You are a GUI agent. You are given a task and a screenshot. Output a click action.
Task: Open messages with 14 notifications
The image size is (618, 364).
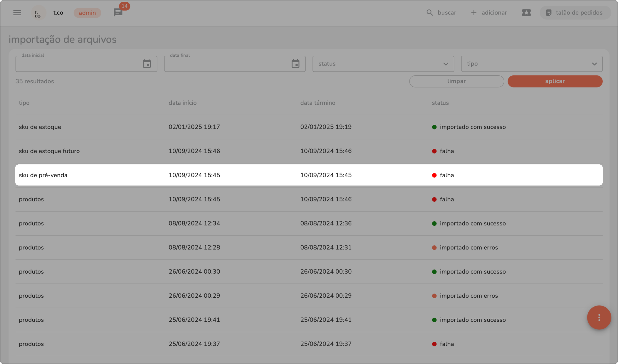click(x=118, y=13)
